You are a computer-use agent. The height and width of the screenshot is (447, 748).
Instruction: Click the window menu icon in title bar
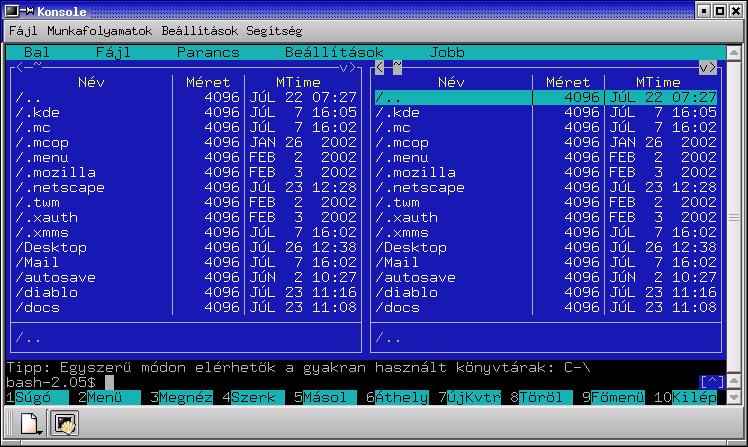12,11
